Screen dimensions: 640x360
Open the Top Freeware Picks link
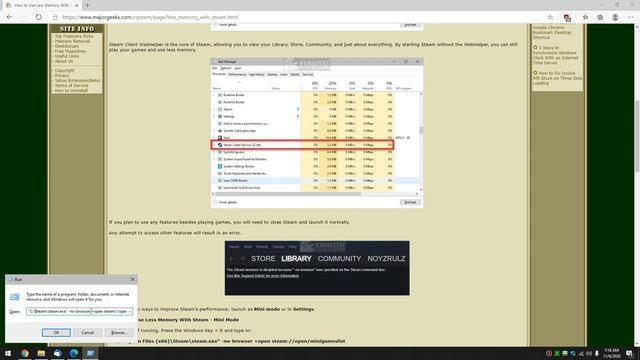point(74,36)
